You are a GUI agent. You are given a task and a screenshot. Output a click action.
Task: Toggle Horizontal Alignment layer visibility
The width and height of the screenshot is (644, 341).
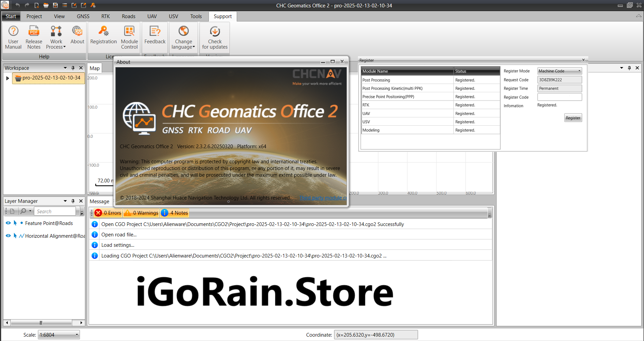[8, 236]
